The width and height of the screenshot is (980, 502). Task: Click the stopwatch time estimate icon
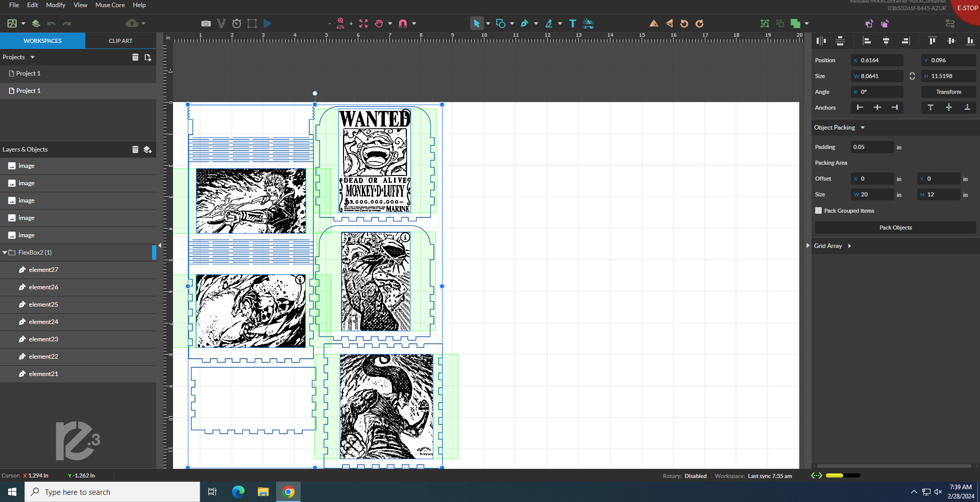click(x=236, y=23)
